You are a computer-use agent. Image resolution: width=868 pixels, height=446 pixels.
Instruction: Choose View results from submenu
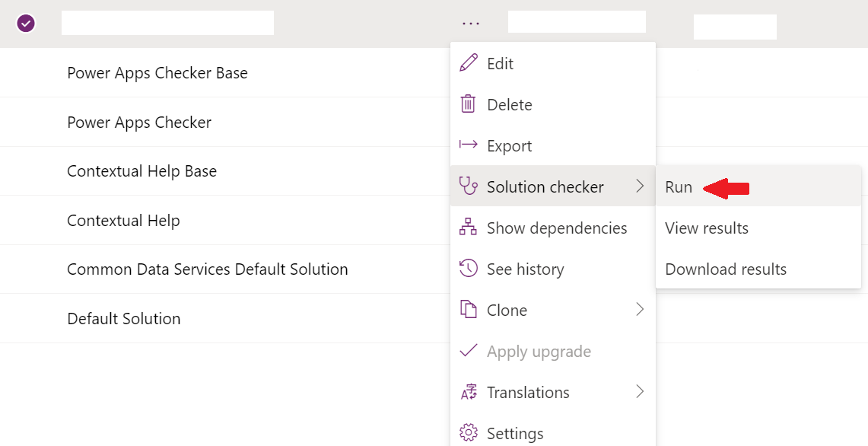(707, 228)
